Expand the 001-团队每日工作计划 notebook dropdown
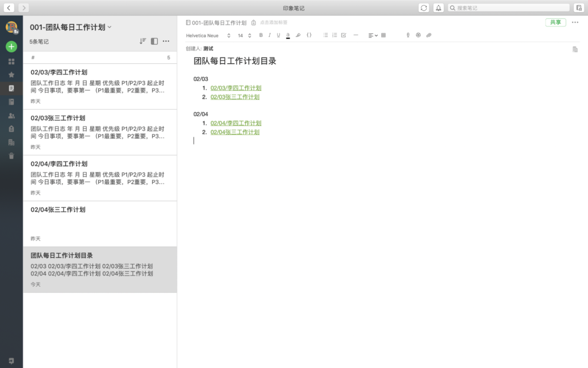Screen dimensions: 588x368 coord(110,27)
